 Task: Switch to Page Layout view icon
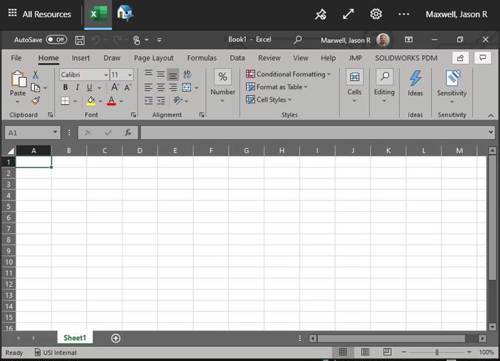(365, 352)
